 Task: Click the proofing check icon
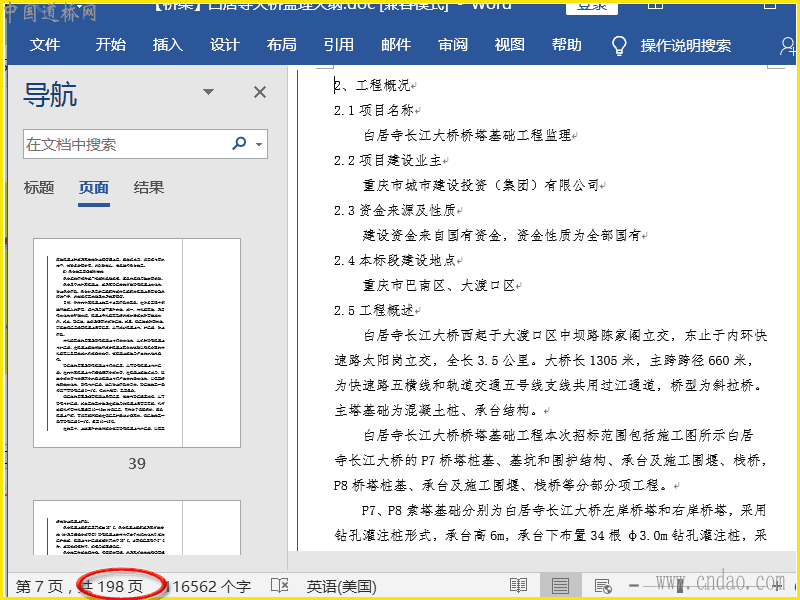click(280, 586)
